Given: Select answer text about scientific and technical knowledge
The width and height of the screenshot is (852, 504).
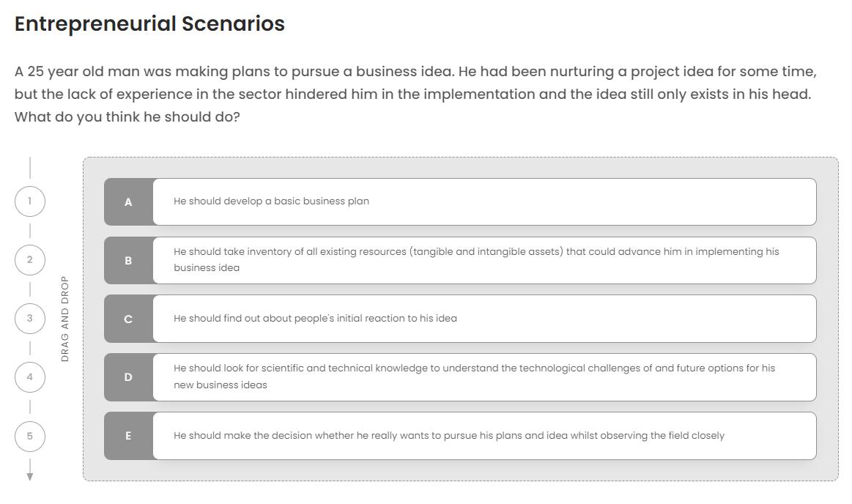Looking at the screenshot, I should [474, 377].
